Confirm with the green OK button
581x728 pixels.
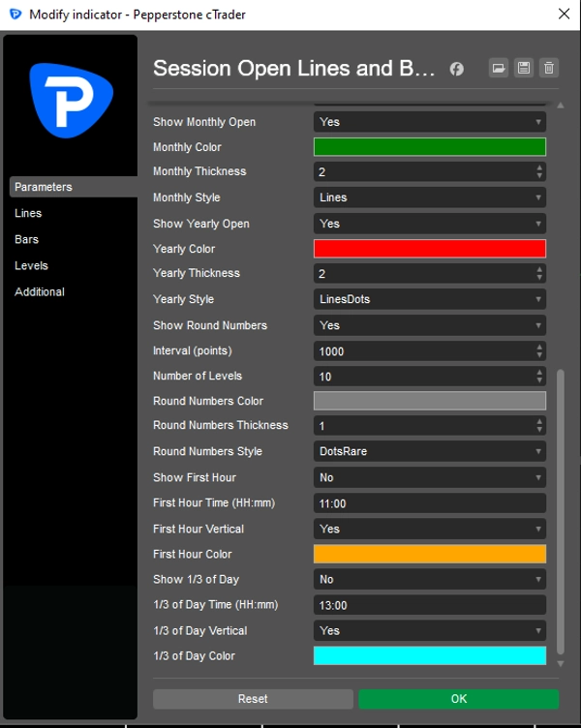458,699
